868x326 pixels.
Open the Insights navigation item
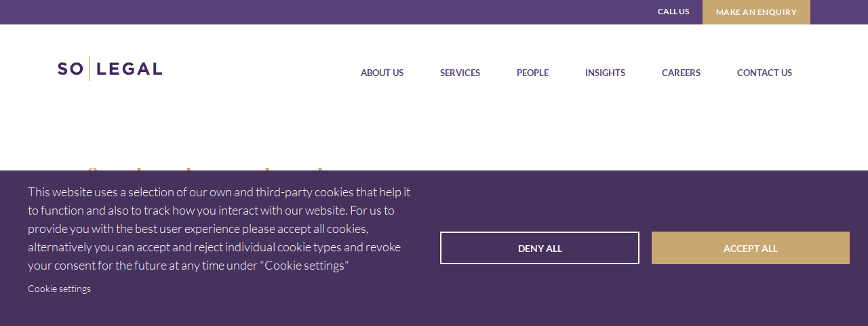click(x=605, y=73)
